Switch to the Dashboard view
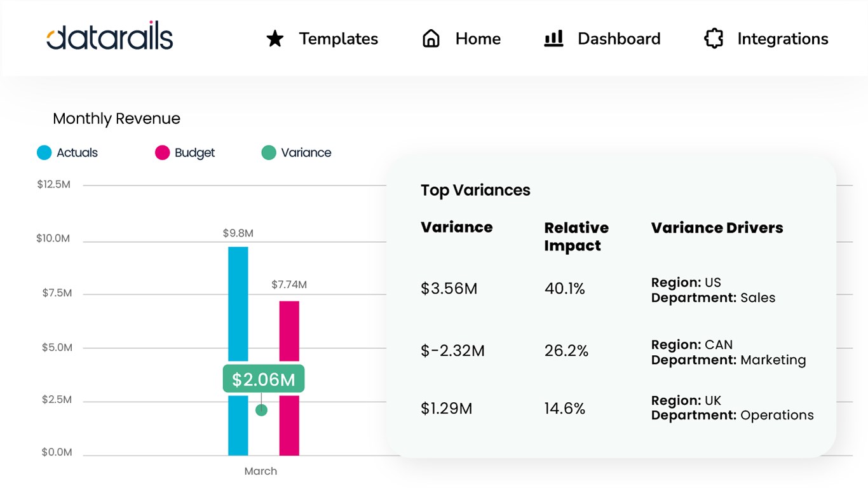The height and width of the screenshot is (488, 868). 619,39
